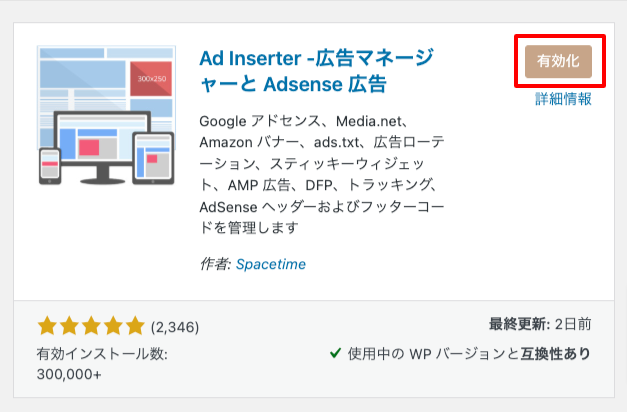Viewport: 627px width, 412px height.
Task: Visit the Spacetime author link
Action: (271, 264)
